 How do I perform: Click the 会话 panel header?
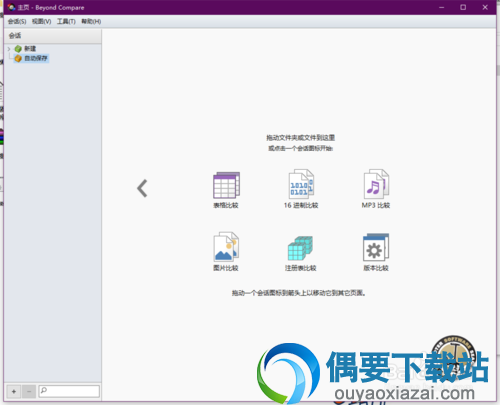click(x=53, y=36)
